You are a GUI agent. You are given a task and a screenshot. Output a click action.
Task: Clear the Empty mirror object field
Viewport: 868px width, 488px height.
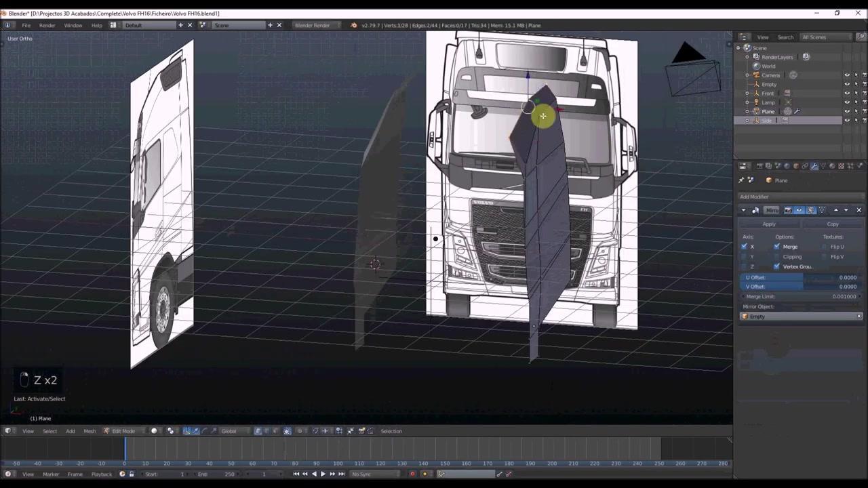tap(859, 317)
